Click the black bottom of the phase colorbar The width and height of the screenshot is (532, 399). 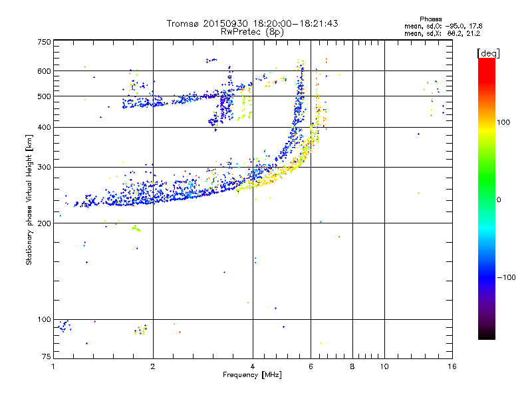(487, 334)
